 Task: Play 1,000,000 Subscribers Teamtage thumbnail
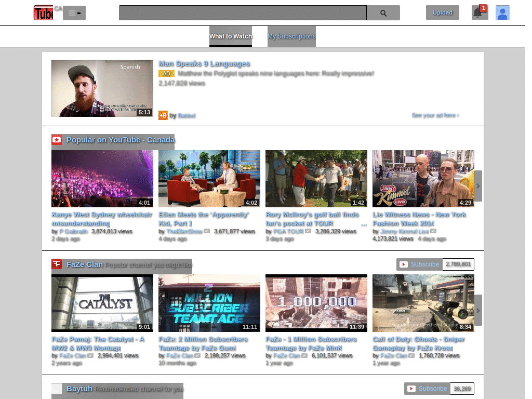(316, 303)
